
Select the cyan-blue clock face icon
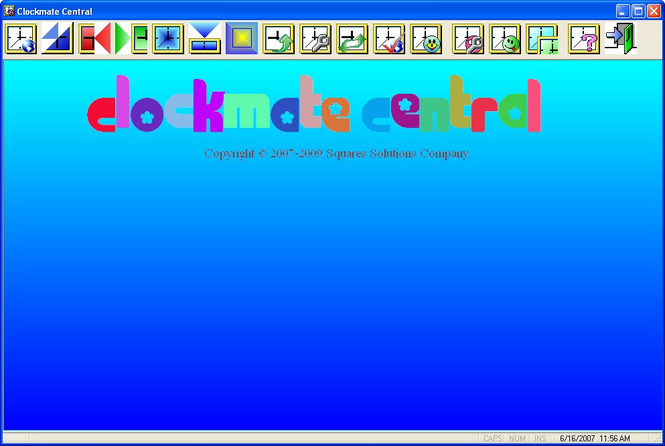click(168, 39)
